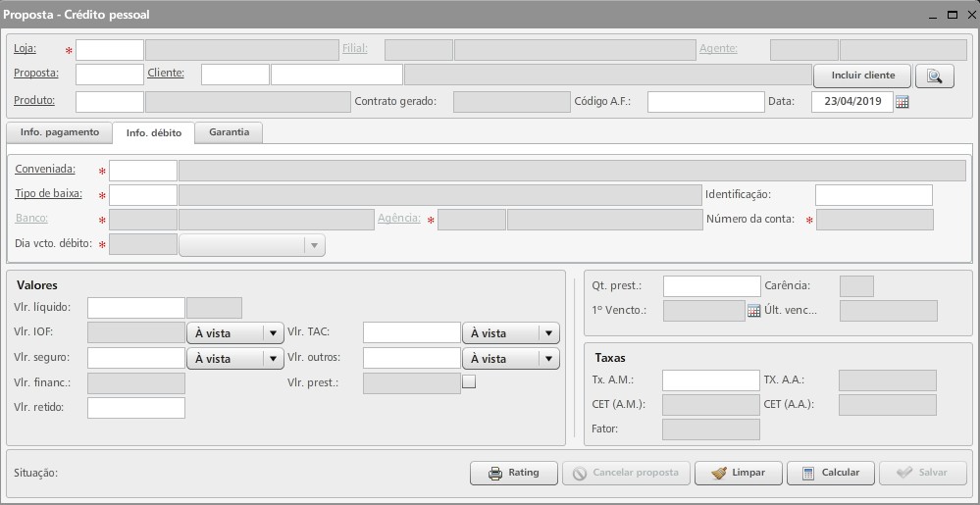Open the Vlr. seguro À vista dropdown
The image size is (980, 505).
[235, 359]
